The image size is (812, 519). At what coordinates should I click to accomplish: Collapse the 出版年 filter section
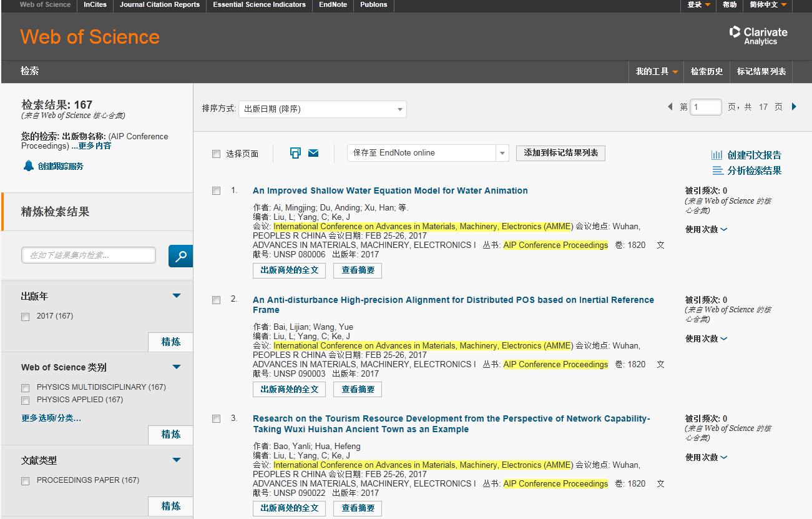(177, 296)
